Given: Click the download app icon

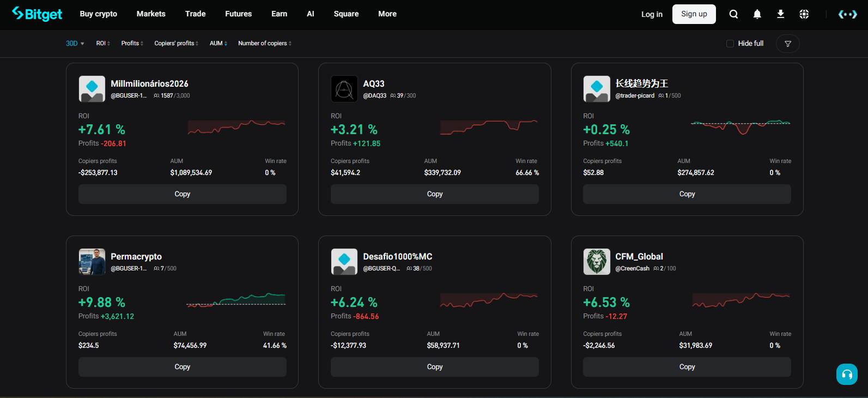Looking at the screenshot, I should (x=780, y=14).
